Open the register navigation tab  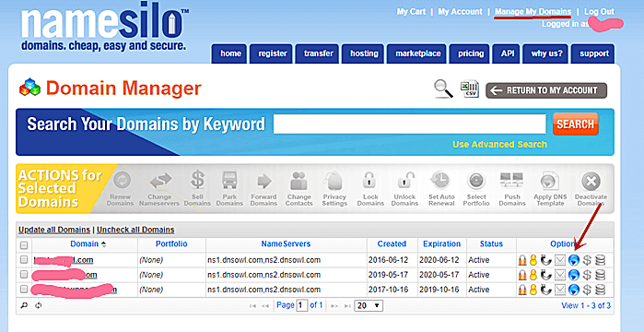[272, 53]
